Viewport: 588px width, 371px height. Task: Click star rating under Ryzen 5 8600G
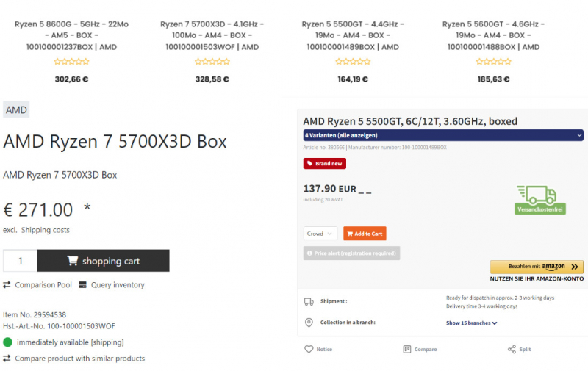[x=71, y=62]
